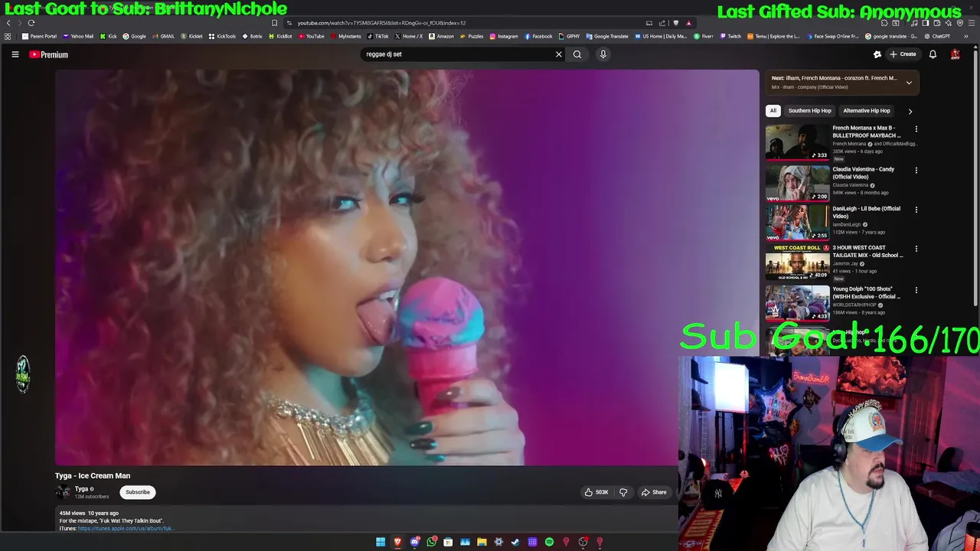Screen dimensions: 980x551
Task: Open the DaniLeigh Lil Bebe thumbnail
Action: point(797,223)
